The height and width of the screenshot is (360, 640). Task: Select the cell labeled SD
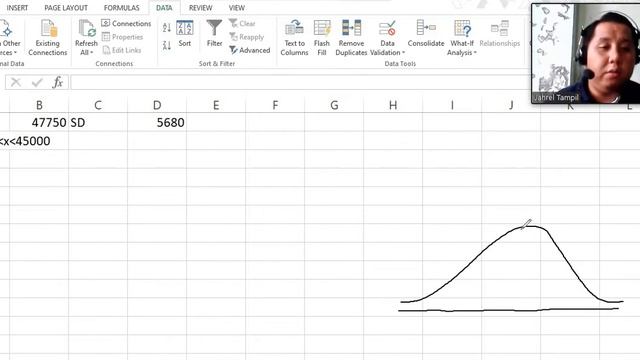pos(98,122)
